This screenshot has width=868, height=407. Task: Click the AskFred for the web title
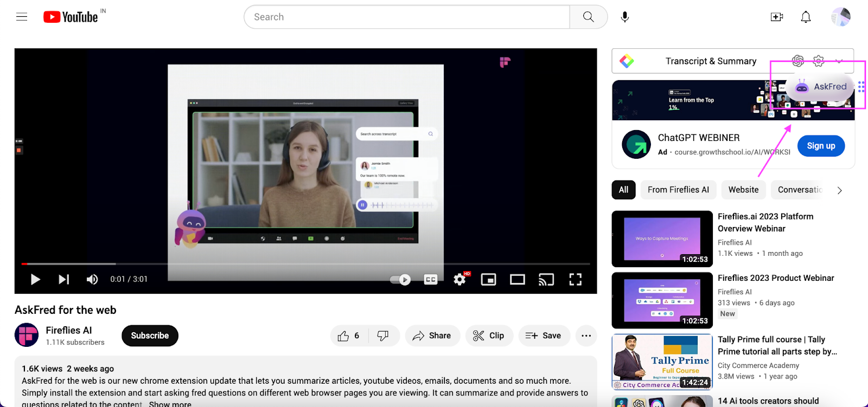(x=66, y=310)
